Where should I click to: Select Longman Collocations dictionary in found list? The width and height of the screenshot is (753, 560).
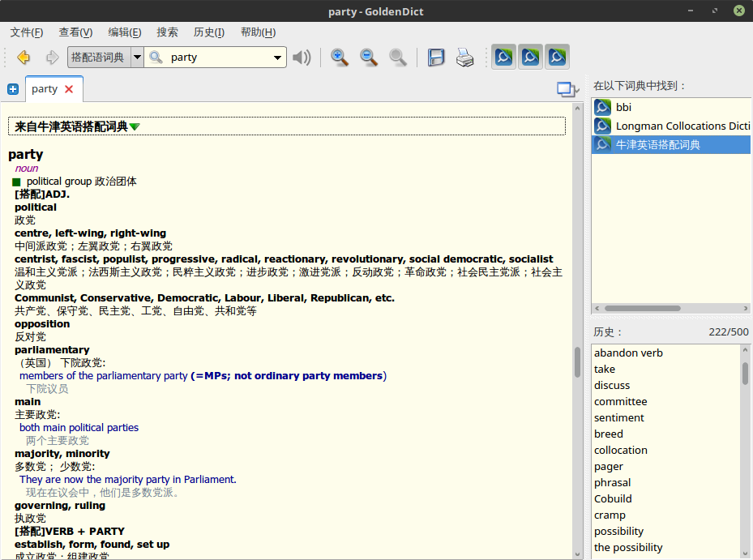[x=681, y=126]
